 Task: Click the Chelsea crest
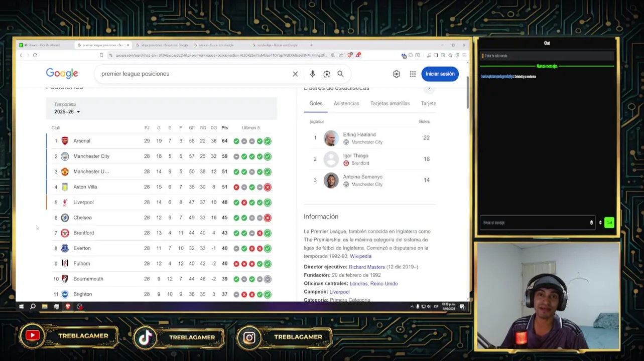pyautogui.click(x=65, y=218)
